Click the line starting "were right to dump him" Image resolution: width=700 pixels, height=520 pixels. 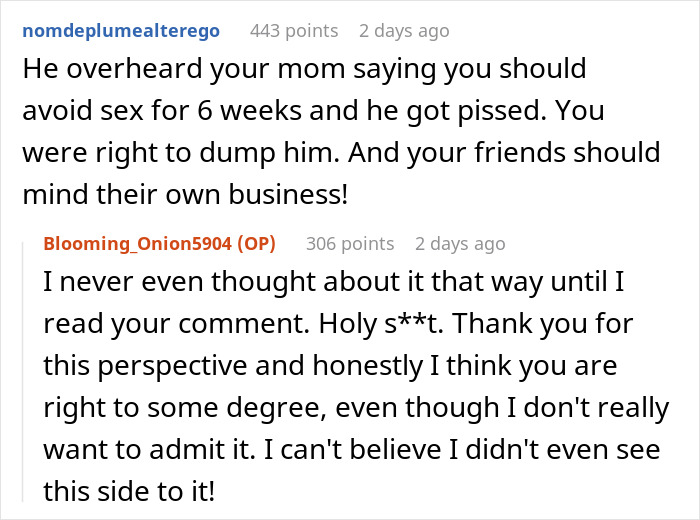[x=340, y=154]
